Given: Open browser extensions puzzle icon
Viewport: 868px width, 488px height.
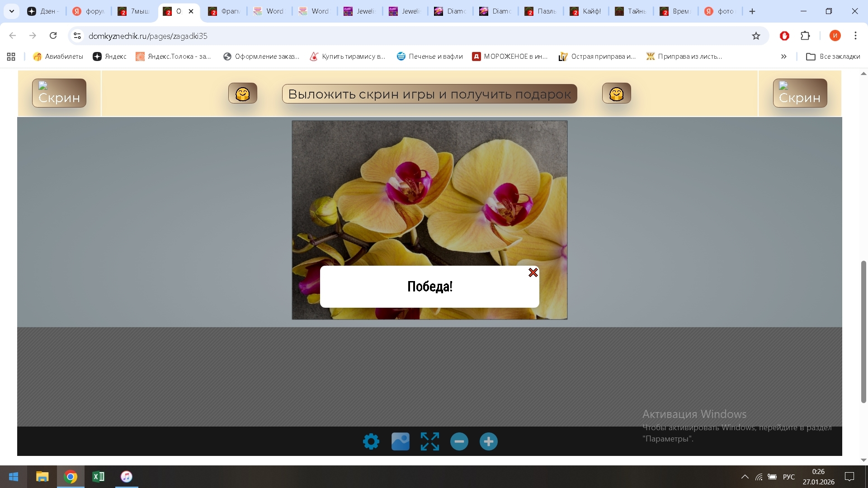Looking at the screenshot, I should coord(805,36).
